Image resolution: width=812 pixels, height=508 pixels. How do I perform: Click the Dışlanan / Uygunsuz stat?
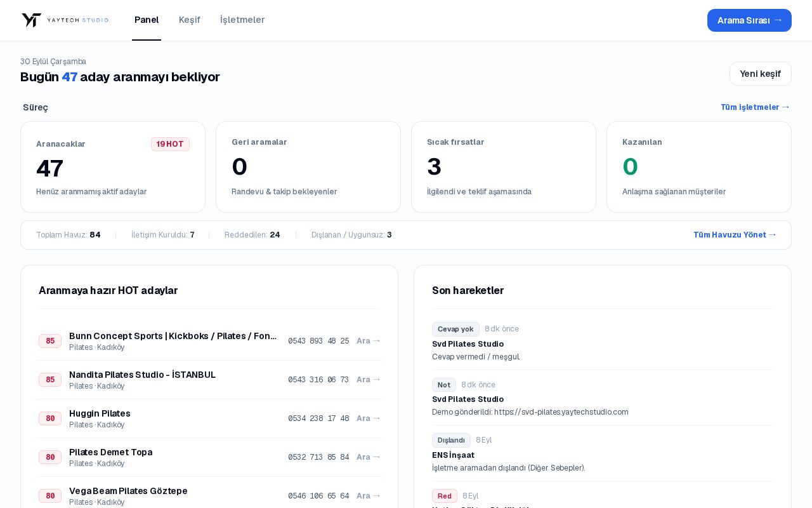(351, 235)
